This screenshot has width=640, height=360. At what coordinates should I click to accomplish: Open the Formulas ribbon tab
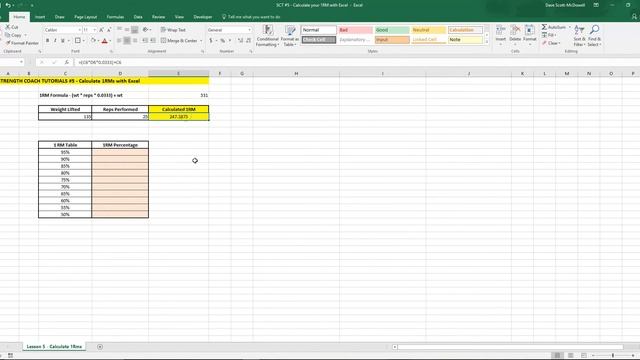coord(115,17)
